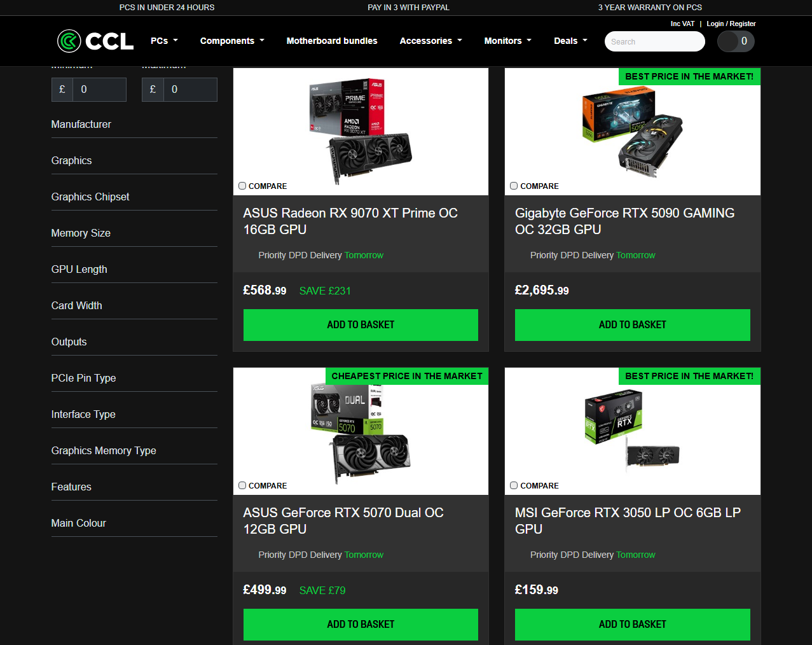Click the Search input field

655,41
